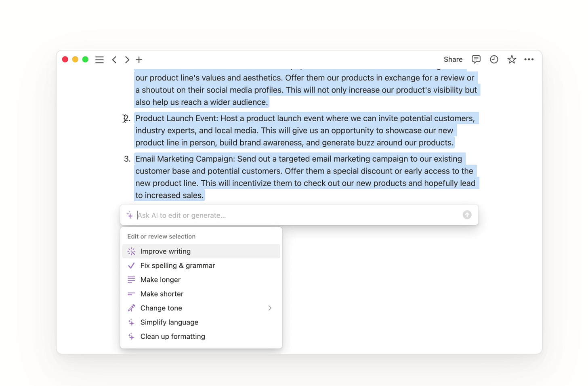Expand the Change tone submenu chevron
588x386 pixels.
coord(270,308)
